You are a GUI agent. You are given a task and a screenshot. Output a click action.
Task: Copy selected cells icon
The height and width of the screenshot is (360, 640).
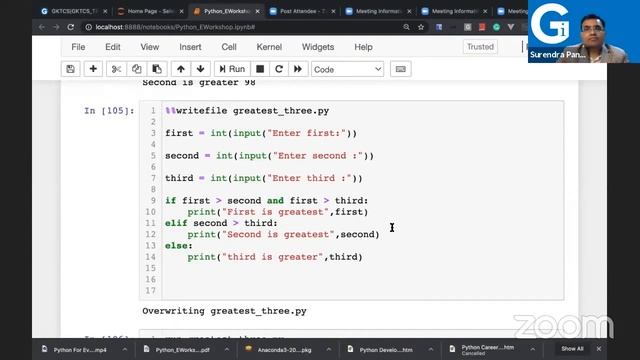(136, 69)
